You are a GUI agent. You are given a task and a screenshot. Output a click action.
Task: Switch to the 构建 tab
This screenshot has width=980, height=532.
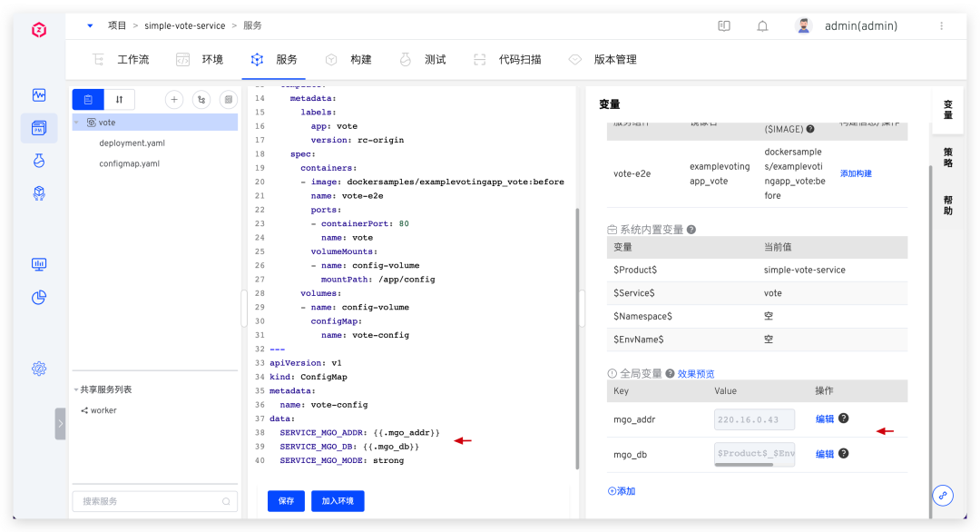349,60
